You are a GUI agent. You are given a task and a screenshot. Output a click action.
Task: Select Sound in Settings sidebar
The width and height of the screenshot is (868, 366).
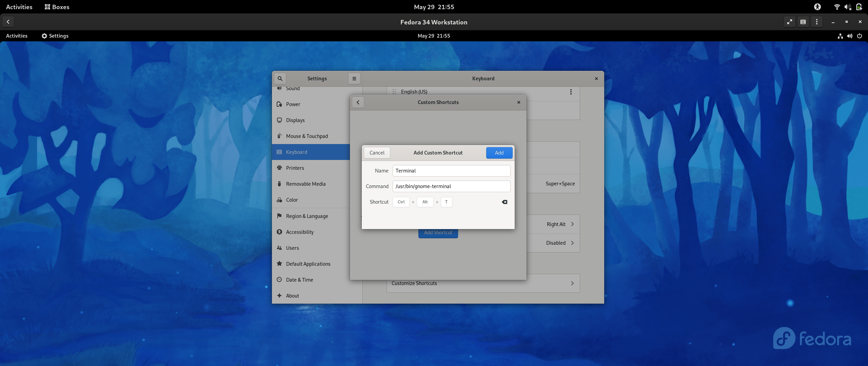(x=311, y=89)
